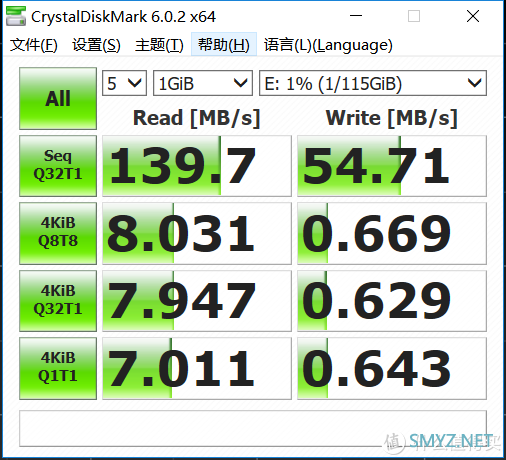Viewport: 506px width, 460px height.
Task: Open the 文件(F) menu
Action: point(34,45)
